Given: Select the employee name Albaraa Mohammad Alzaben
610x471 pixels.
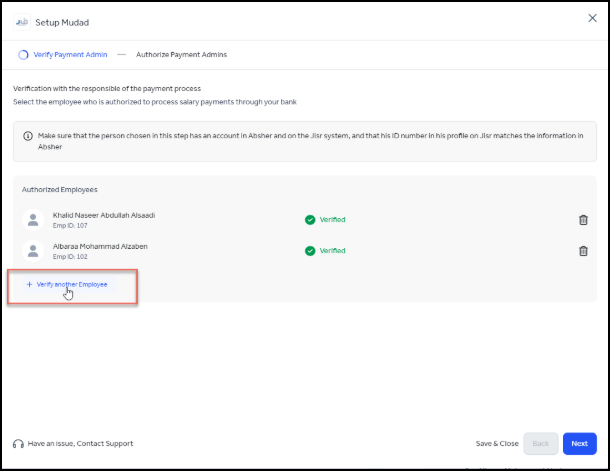Looking at the screenshot, I should [x=100, y=246].
